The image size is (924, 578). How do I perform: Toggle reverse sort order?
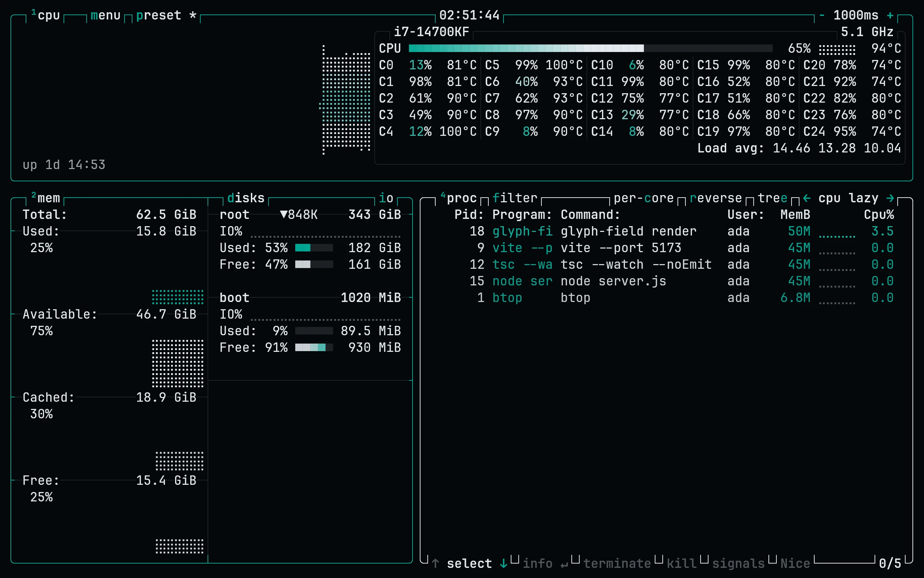(716, 198)
